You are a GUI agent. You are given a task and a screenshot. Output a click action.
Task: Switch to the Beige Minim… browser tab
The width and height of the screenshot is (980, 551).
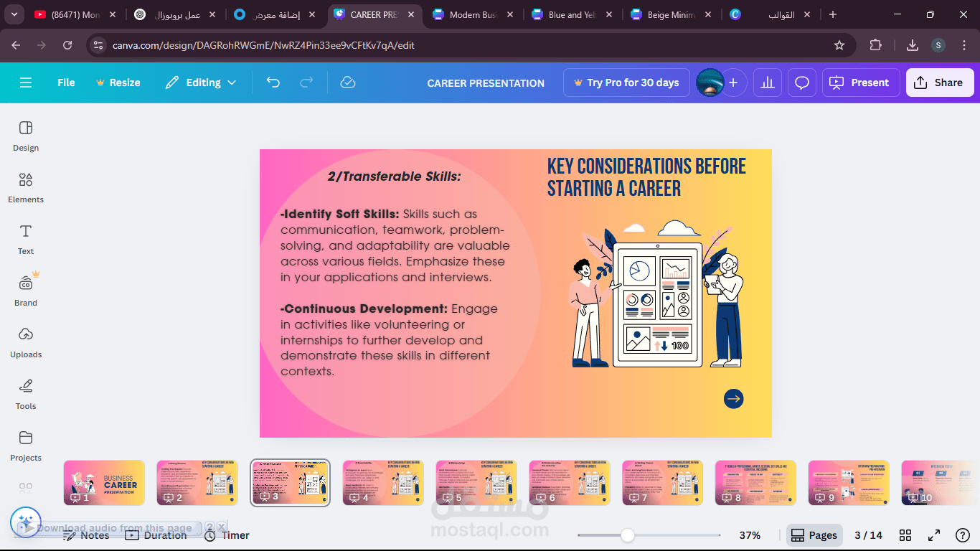pos(672,14)
